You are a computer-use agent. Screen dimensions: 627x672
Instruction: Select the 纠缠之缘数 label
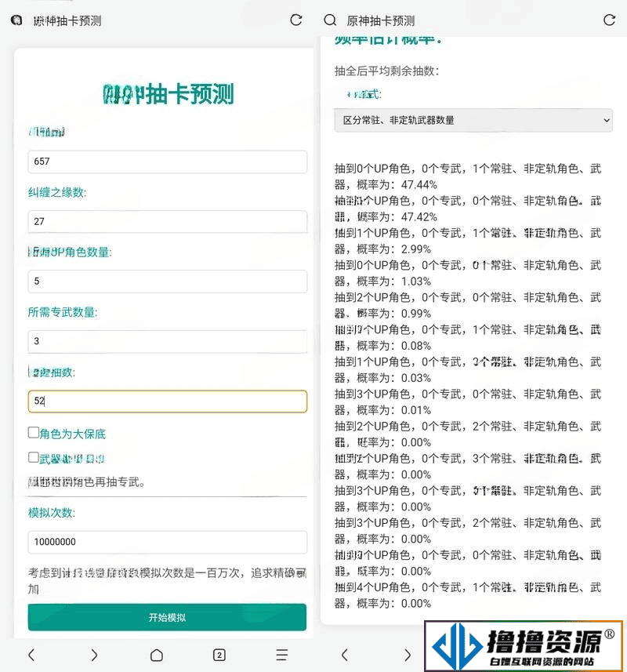coord(57,192)
